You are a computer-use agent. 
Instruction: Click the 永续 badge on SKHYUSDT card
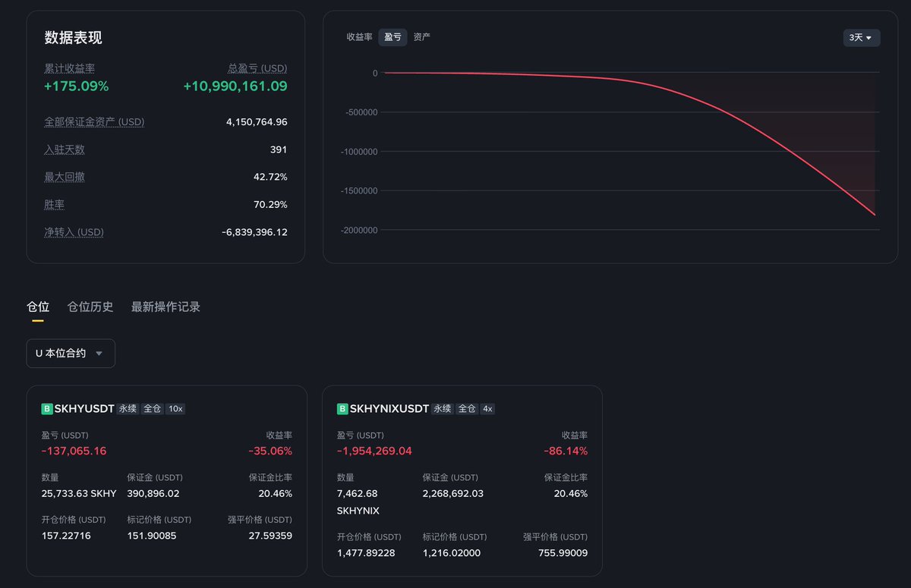point(128,409)
